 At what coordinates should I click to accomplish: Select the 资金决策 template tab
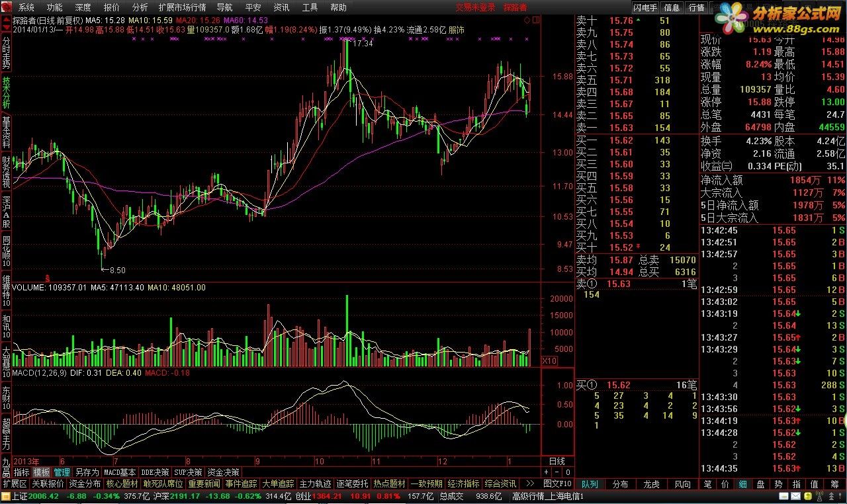223,472
